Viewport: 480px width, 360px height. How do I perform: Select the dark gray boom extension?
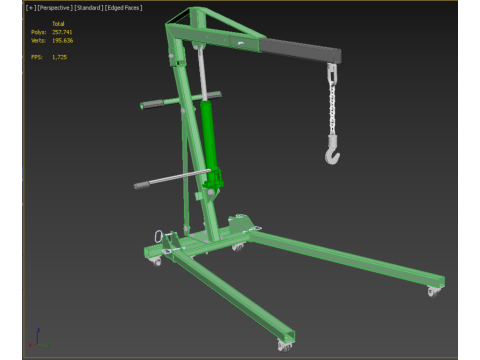click(300, 50)
